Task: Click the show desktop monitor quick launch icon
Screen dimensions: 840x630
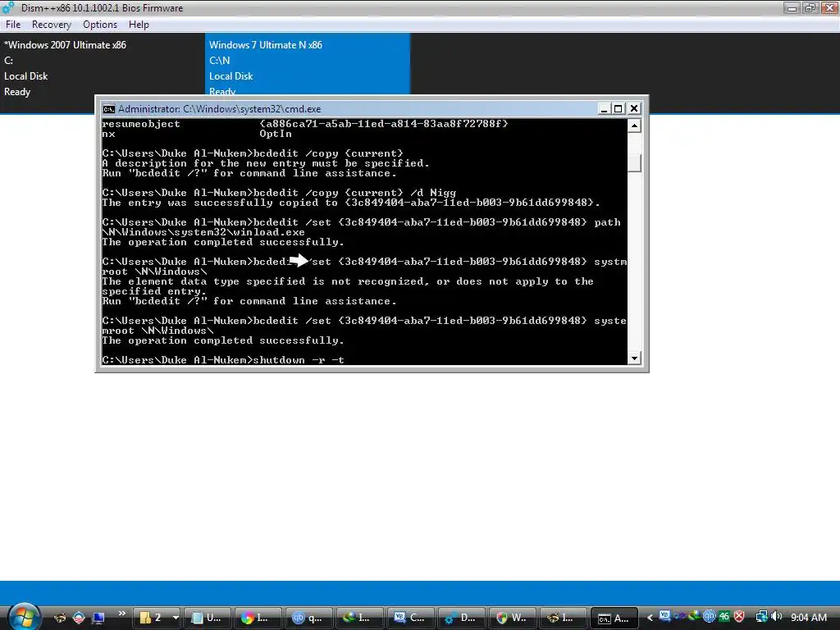Action: point(98,618)
